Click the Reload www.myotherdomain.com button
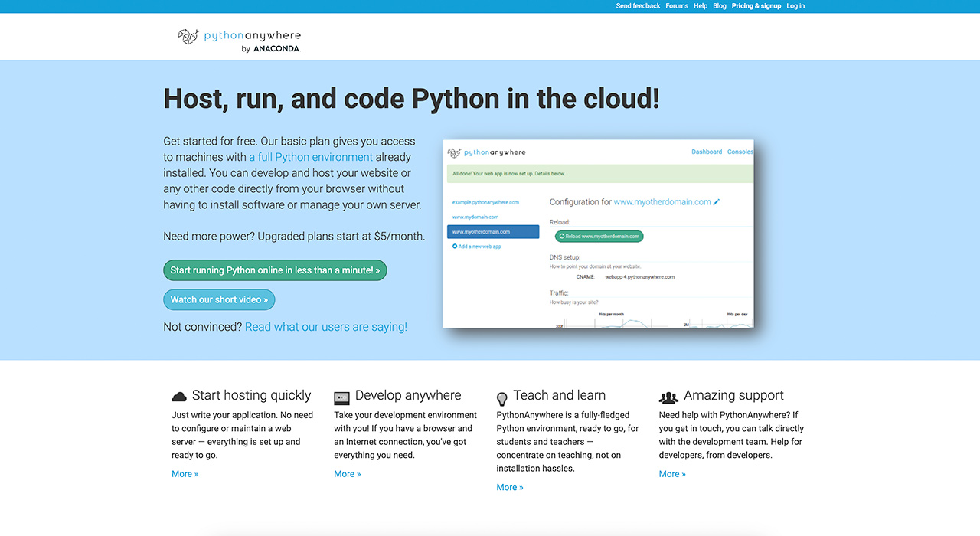This screenshot has height=536, width=980. [x=599, y=236]
